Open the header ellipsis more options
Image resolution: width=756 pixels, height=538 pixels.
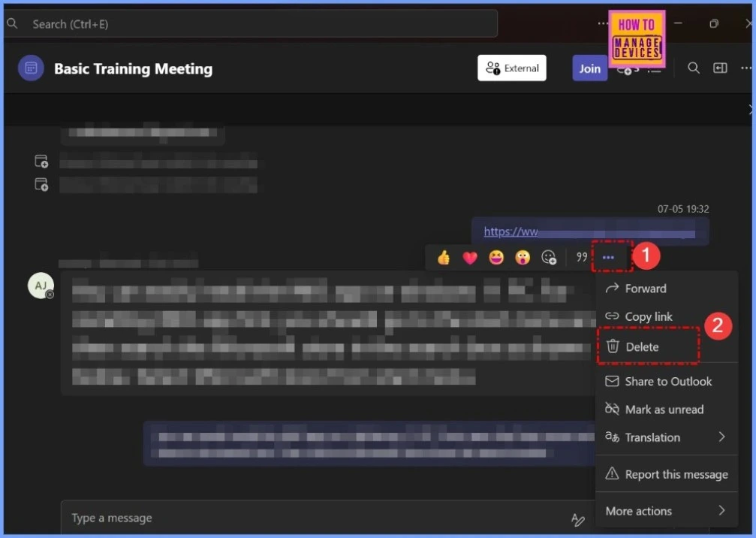coord(746,68)
